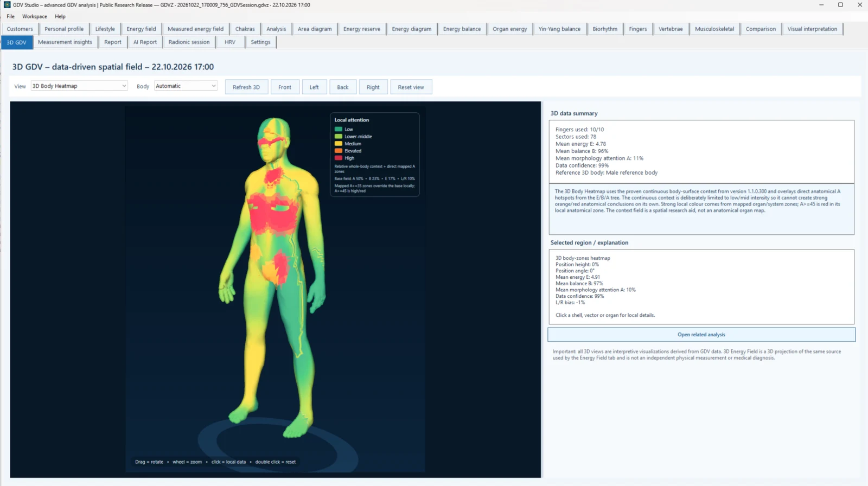Select the Energy field tab
This screenshot has width=868, height=486.
click(x=141, y=29)
